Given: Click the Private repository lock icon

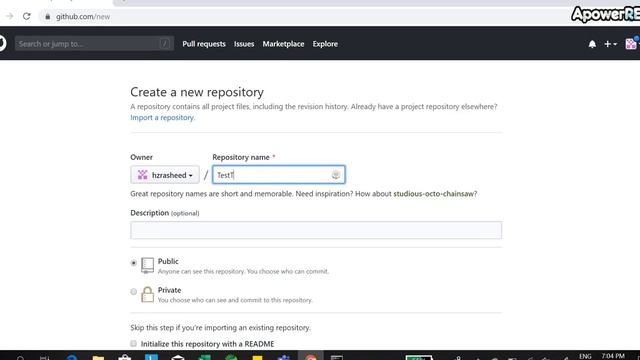Looking at the screenshot, I should (147, 294).
